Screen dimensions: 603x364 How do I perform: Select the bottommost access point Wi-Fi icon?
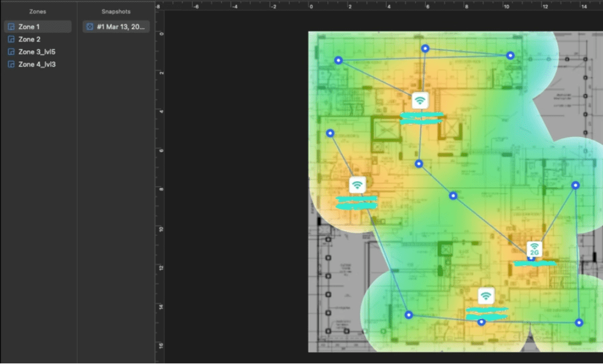(486, 296)
